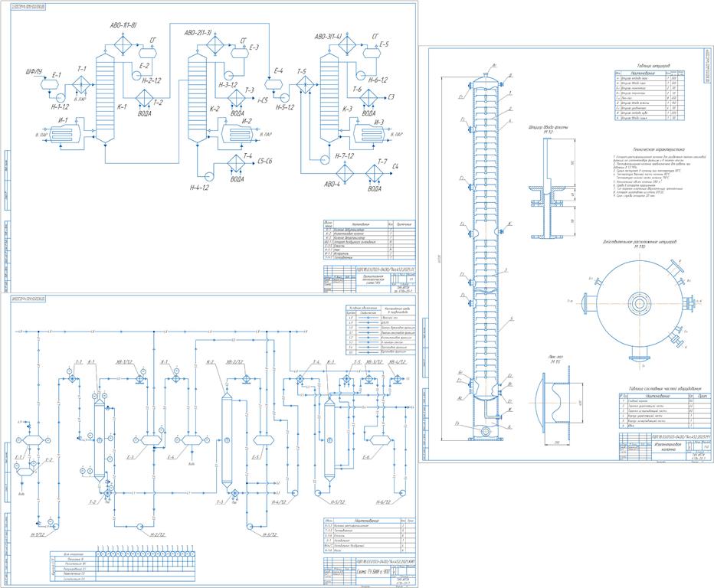This screenshot has height=588, width=714.
Task: Click the Н-5-1,2 pump label in top scheme
Action: [284, 107]
